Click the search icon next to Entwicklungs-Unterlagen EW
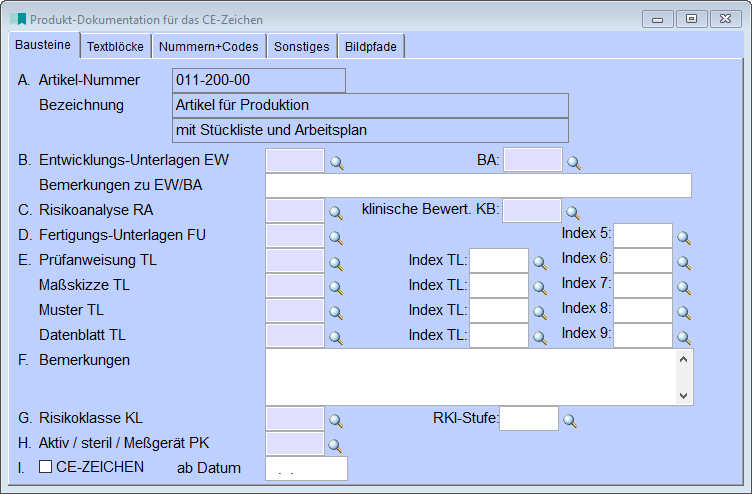Viewport: 752px width, 494px height. [336, 162]
